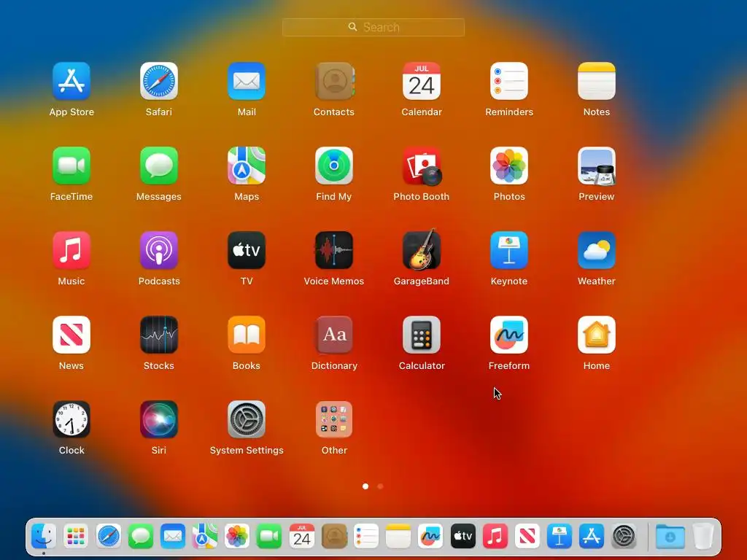Open Music from the Dock
747x560 pixels.
point(495,537)
